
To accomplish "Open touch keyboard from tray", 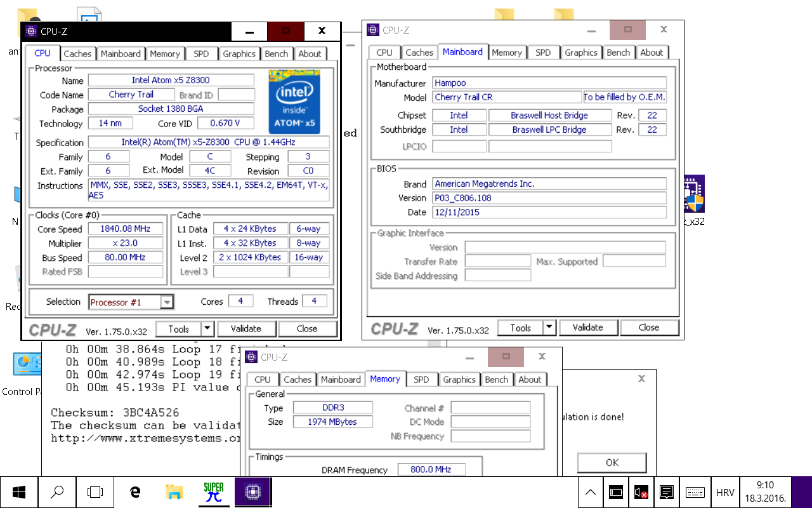I will [695, 492].
